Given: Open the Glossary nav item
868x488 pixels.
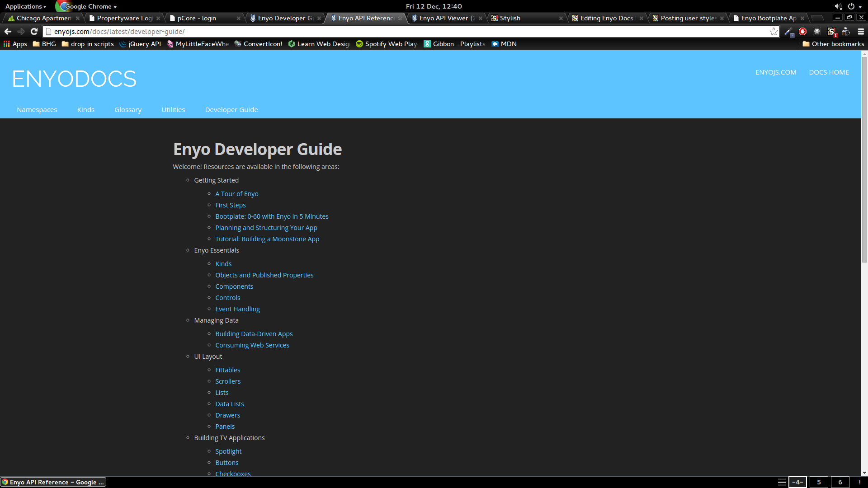Looking at the screenshot, I should click(128, 110).
